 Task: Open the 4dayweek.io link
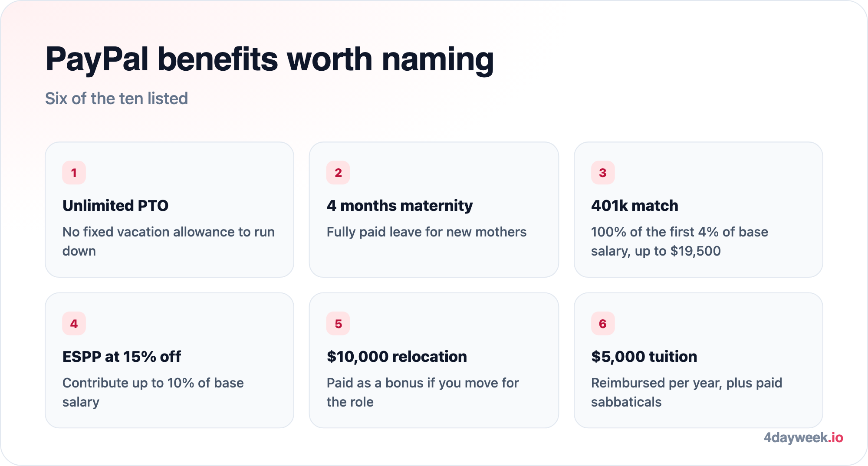(x=803, y=437)
